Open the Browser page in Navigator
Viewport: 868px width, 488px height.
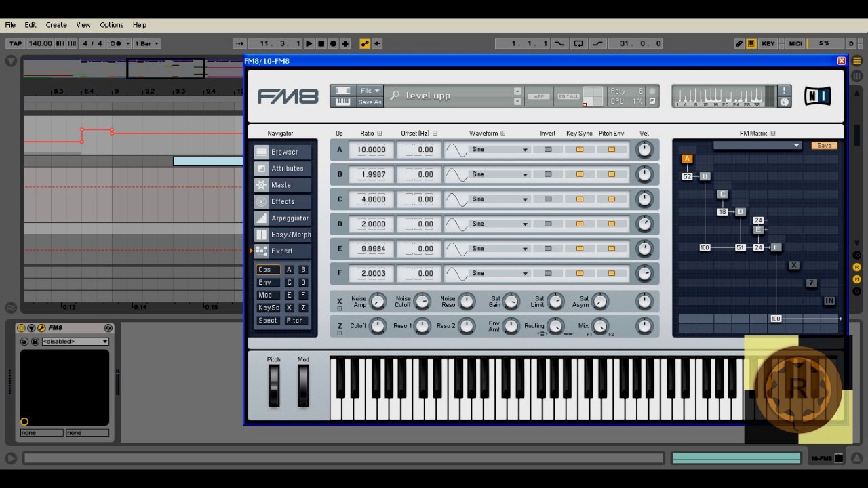[x=283, y=152]
